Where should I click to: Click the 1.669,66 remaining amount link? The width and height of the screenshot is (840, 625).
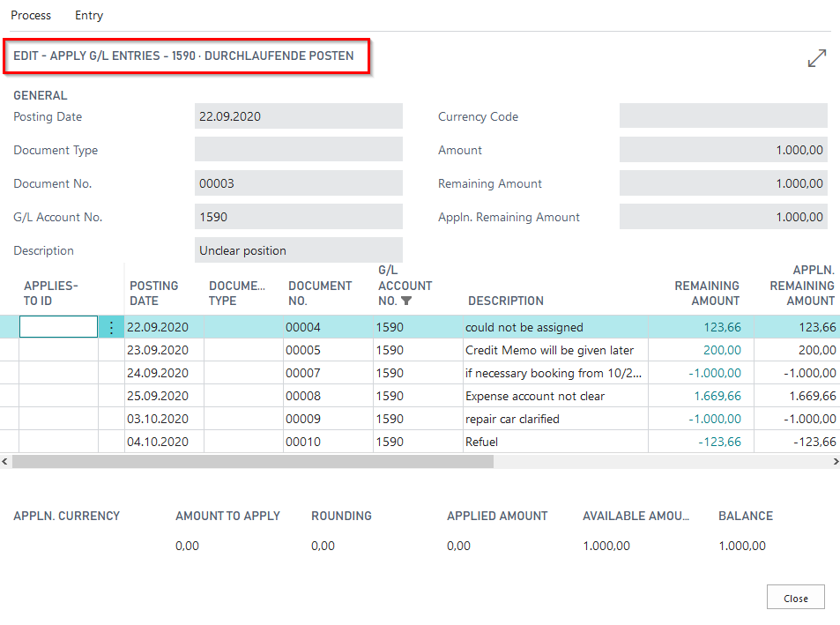click(x=717, y=396)
